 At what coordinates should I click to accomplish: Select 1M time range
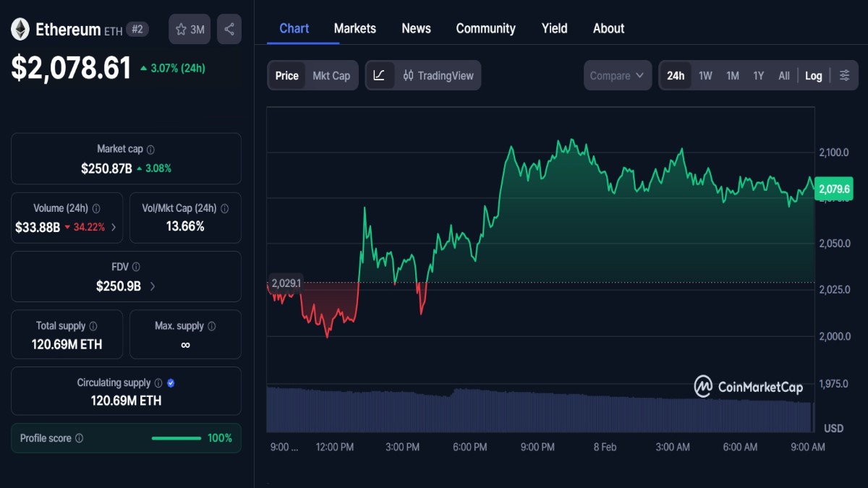tap(733, 75)
